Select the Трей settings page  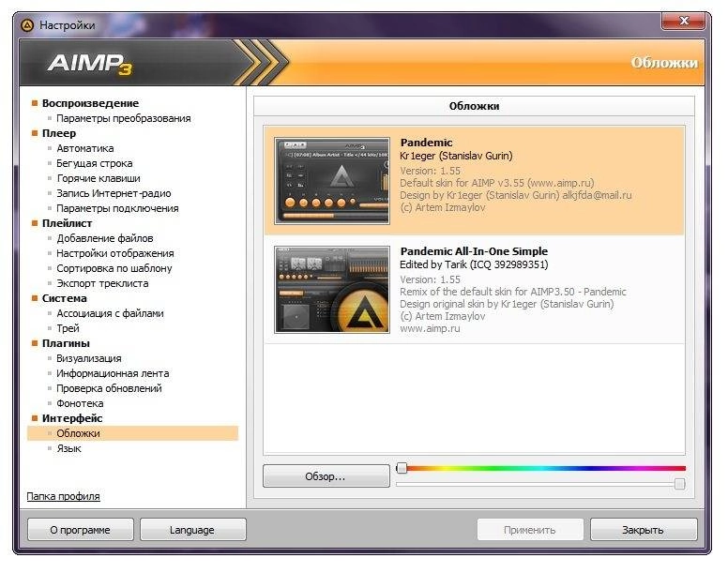coord(68,328)
